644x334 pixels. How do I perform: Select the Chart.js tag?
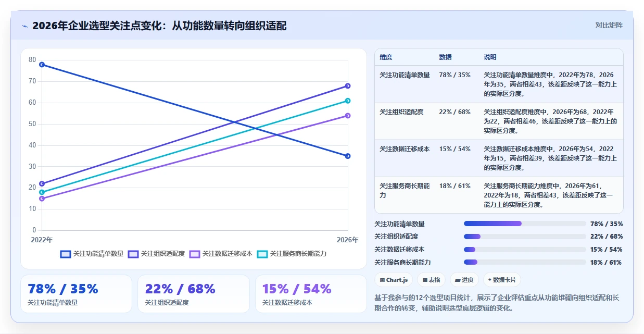coord(394,280)
